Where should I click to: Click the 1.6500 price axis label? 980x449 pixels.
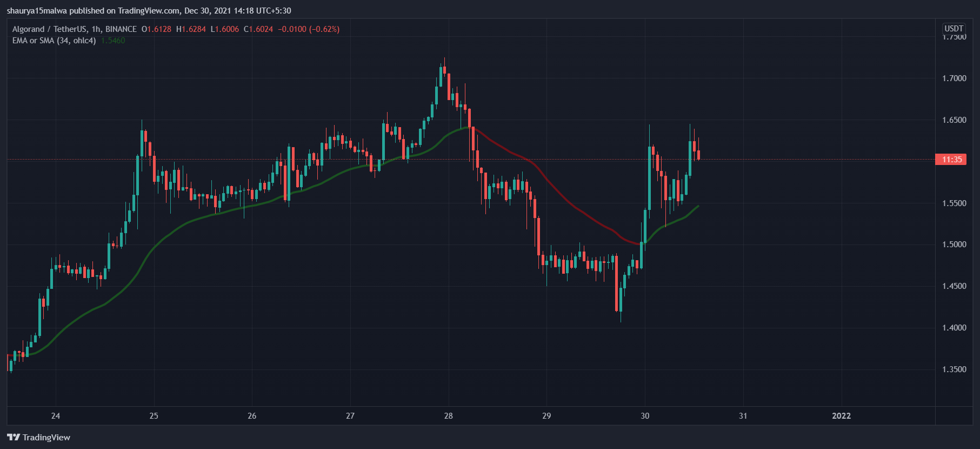coord(954,120)
